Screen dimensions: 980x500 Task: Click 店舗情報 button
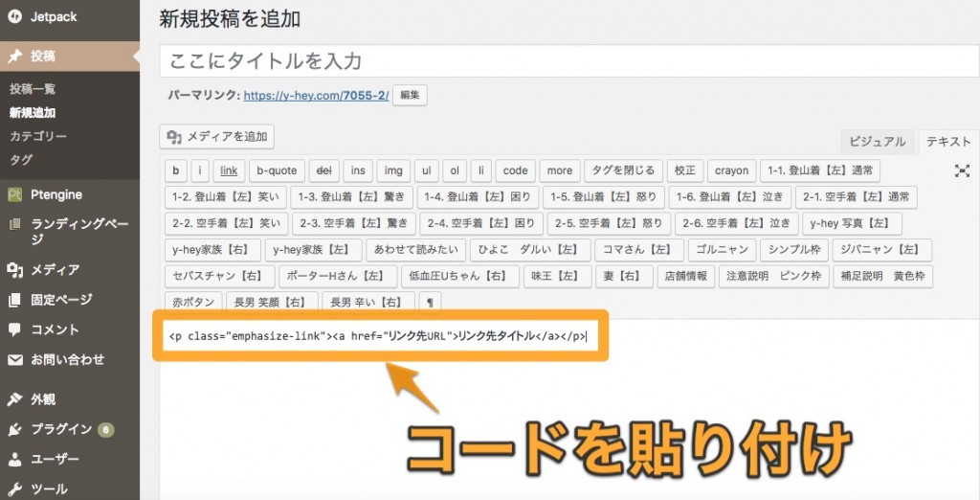[x=686, y=276]
